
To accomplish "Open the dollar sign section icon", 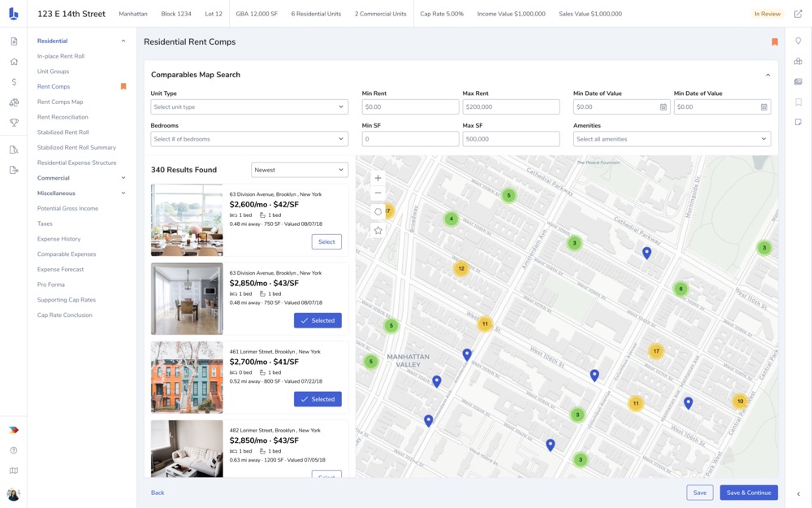I will pyautogui.click(x=14, y=82).
